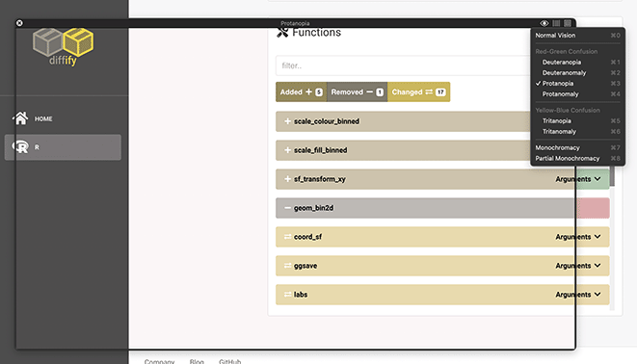Viewport: 637px width, 364px height.
Task: Expand Arguments for sf_transform_xy
Action: 578,179
